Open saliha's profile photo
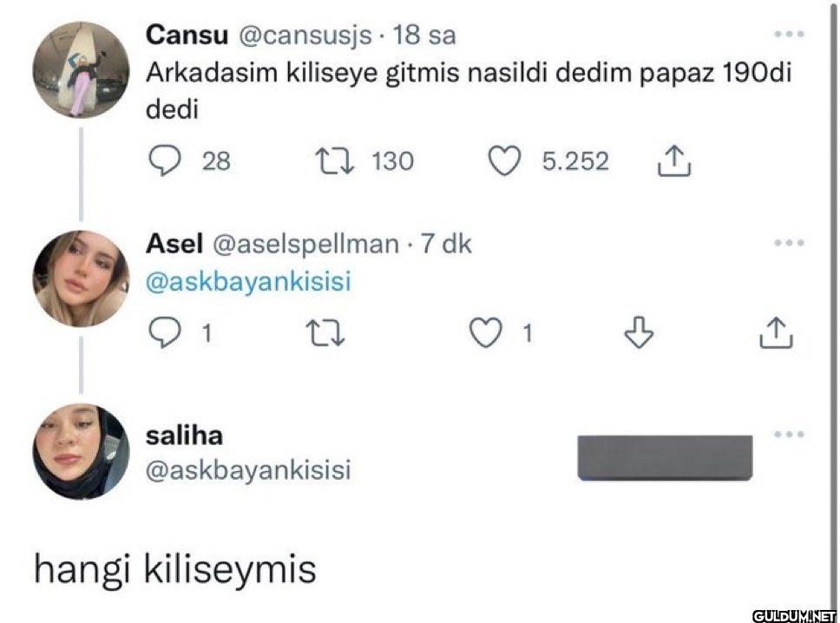The width and height of the screenshot is (840, 623). click(81, 452)
